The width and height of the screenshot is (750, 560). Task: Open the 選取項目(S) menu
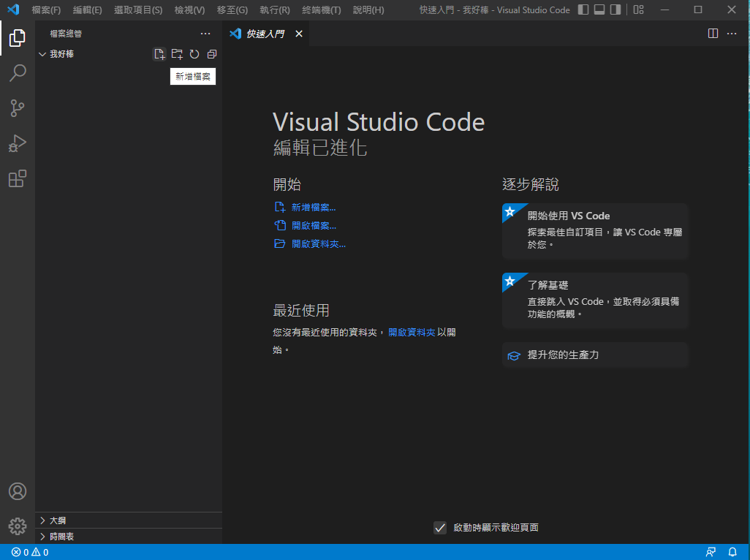tap(138, 10)
